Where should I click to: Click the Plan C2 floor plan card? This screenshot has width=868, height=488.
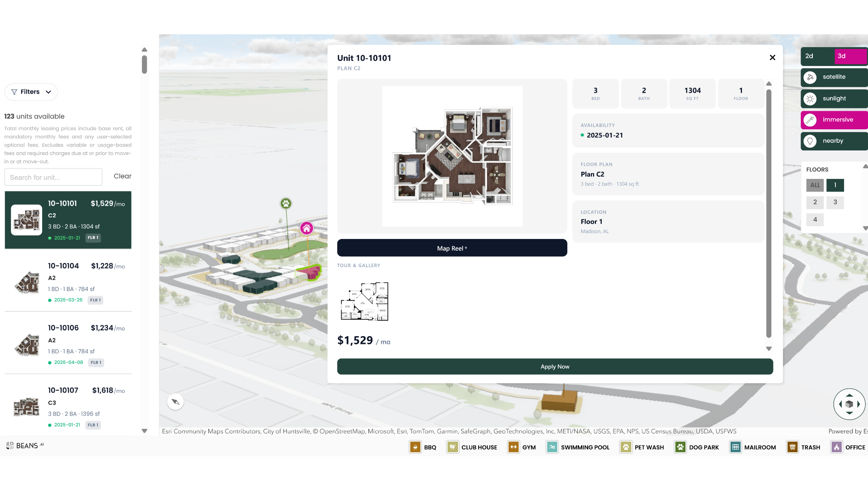[x=668, y=174]
